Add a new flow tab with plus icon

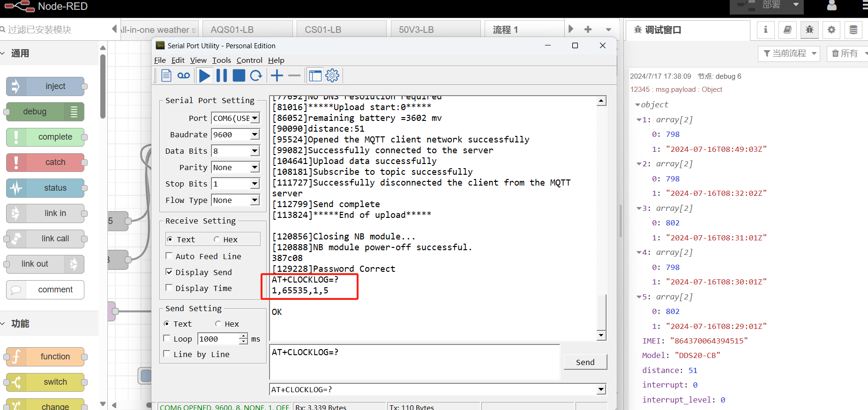588,30
